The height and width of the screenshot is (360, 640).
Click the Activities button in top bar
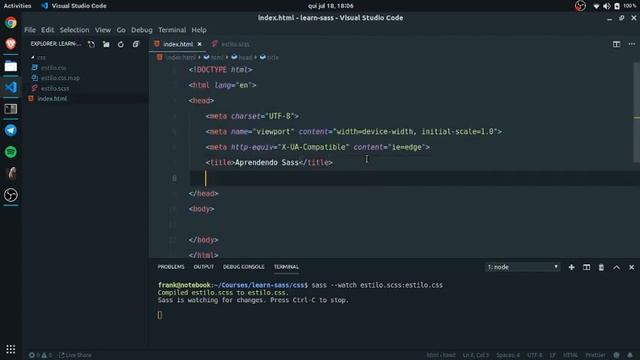click(x=17, y=6)
